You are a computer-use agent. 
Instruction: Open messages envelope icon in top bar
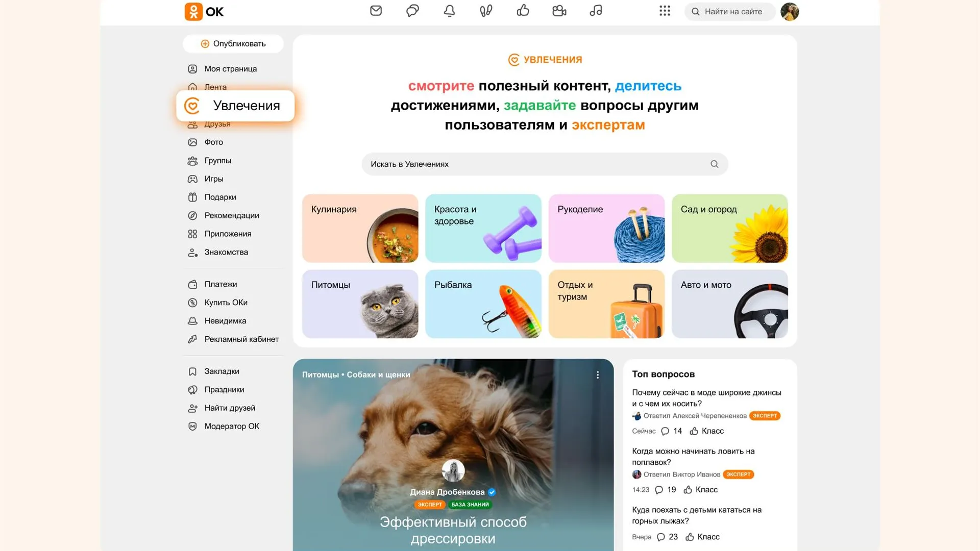[376, 11]
